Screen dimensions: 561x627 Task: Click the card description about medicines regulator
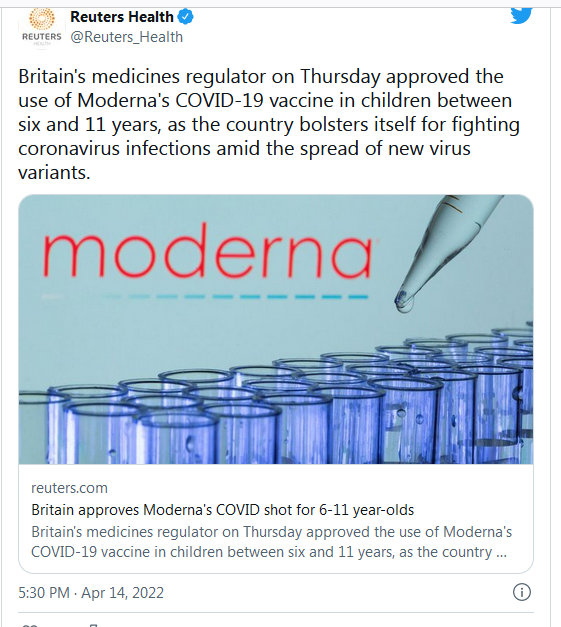(x=272, y=542)
